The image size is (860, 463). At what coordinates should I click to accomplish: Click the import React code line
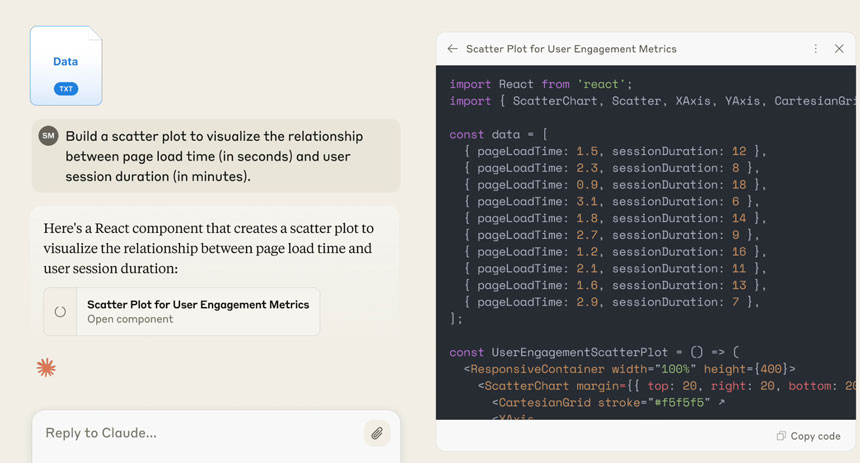541,84
